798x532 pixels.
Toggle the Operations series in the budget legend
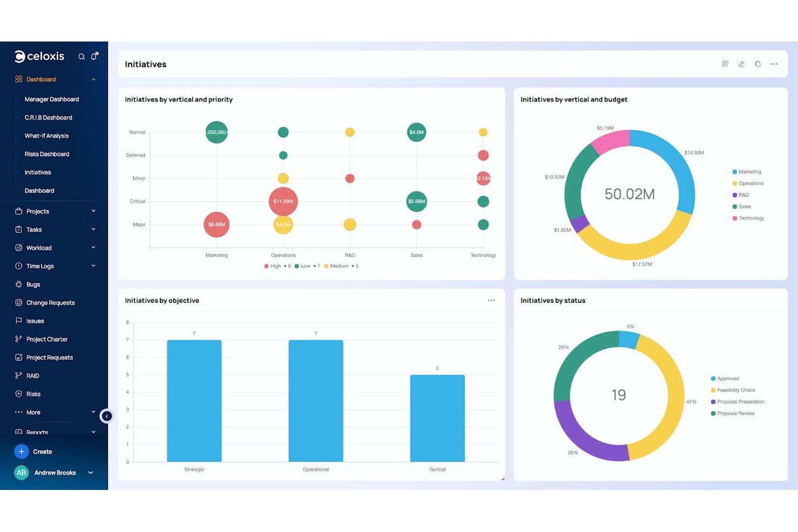coord(748,183)
